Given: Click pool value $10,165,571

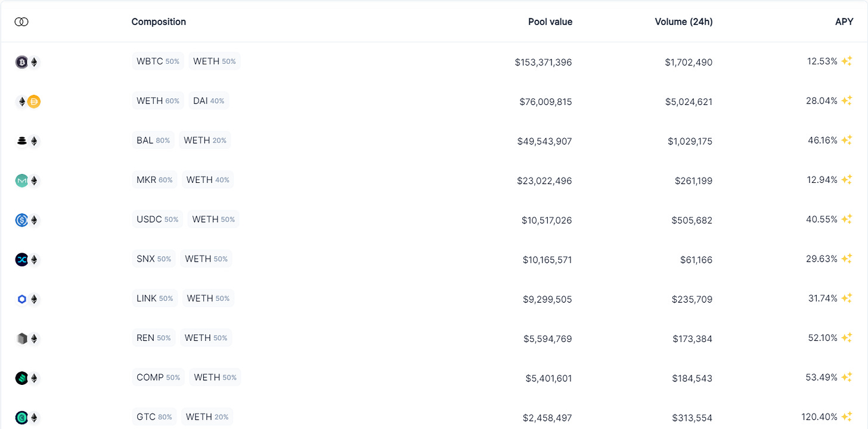Looking at the screenshot, I should click(547, 260).
